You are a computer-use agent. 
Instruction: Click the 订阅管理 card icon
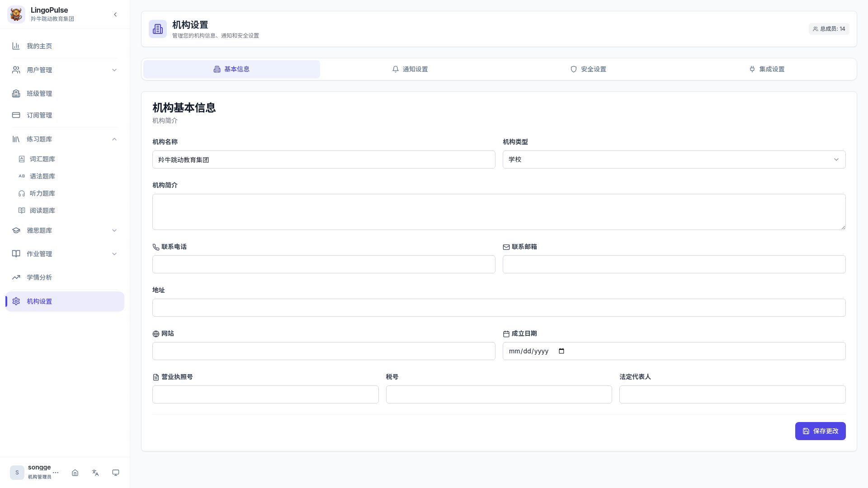pos(16,115)
